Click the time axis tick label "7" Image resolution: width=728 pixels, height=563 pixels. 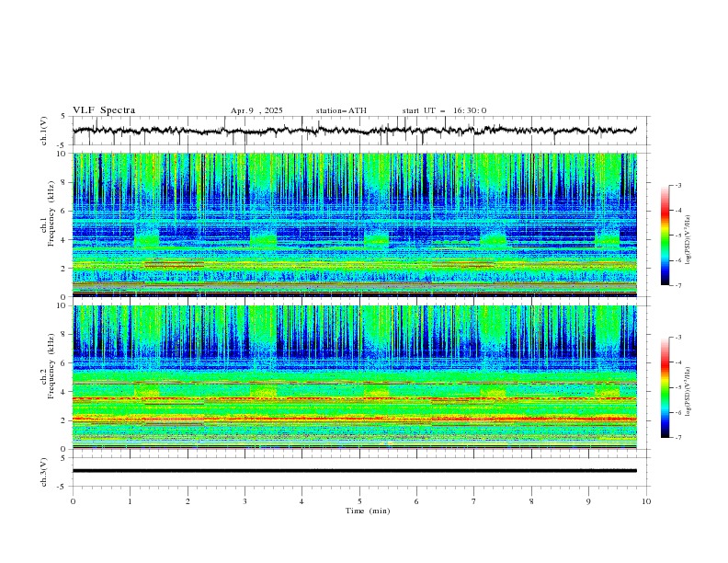tap(474, 501)
